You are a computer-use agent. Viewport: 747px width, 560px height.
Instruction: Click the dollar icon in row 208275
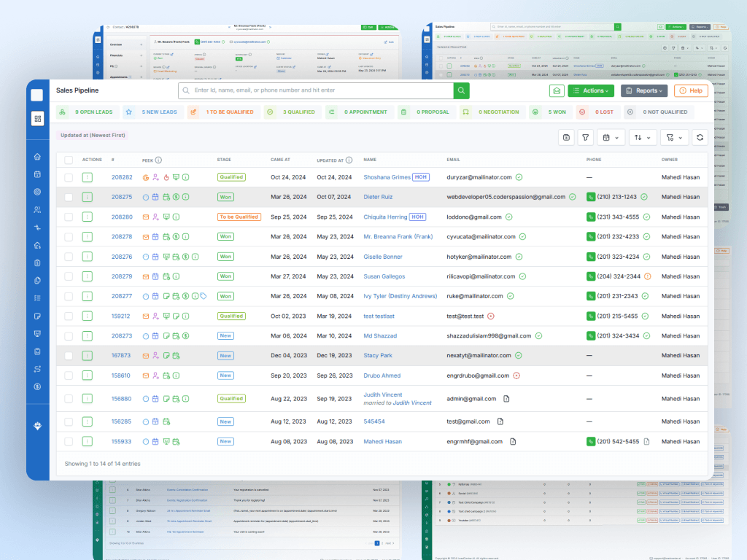click(x=176, y=197)
